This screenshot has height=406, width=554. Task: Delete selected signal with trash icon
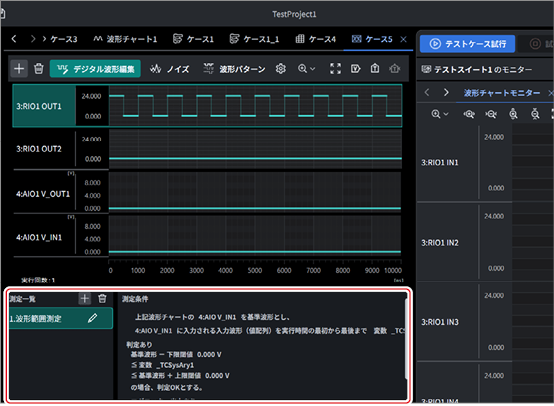coord(39,69)
